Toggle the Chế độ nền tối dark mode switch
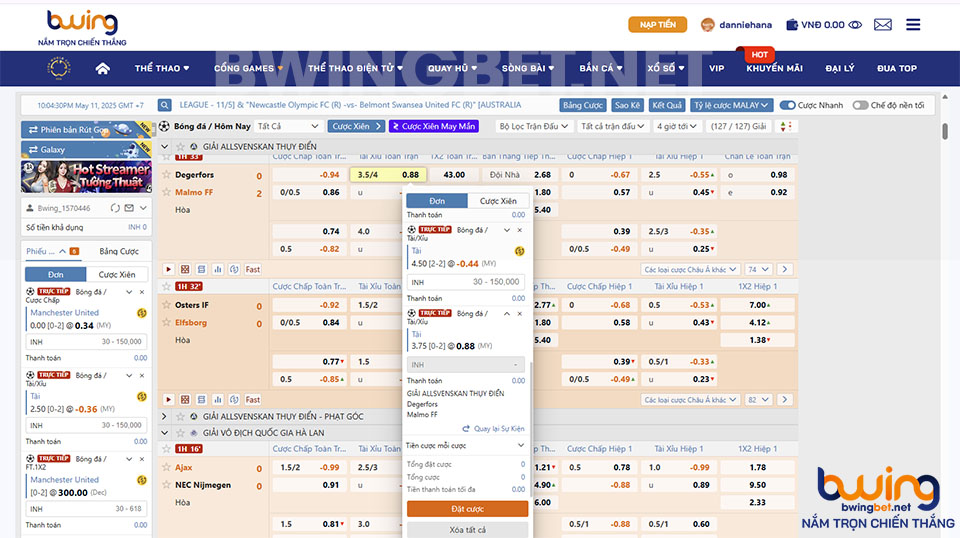The image size is (960, 538). point(861,105)
